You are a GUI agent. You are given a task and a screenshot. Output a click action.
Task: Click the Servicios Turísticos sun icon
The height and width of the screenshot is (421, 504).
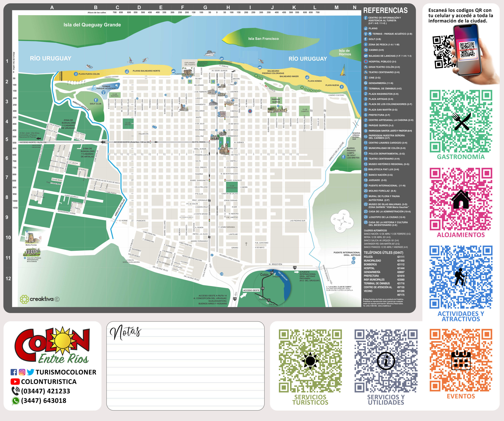click(x=310, y=361)
